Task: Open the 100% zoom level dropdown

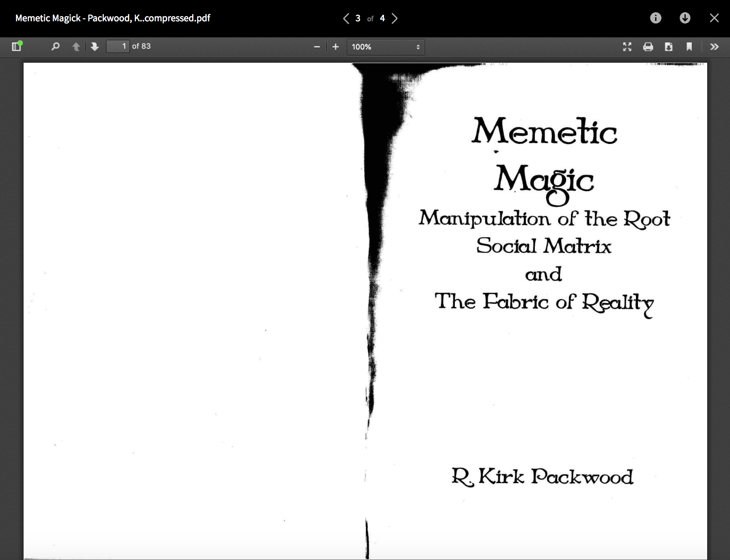Action: point(386,47)
